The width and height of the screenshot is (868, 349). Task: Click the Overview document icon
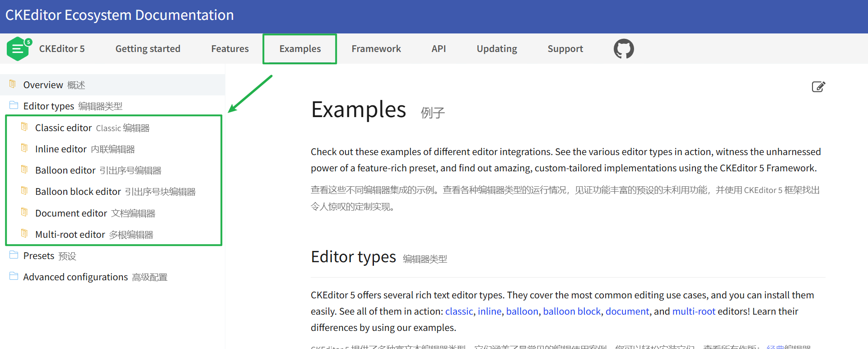pyautogui.click(x=13, y=84)
